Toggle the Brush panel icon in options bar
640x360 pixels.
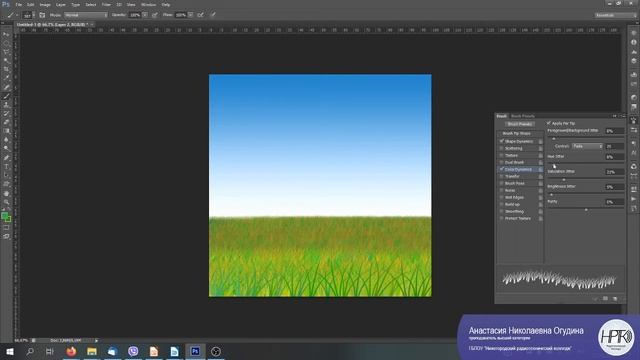42,15
